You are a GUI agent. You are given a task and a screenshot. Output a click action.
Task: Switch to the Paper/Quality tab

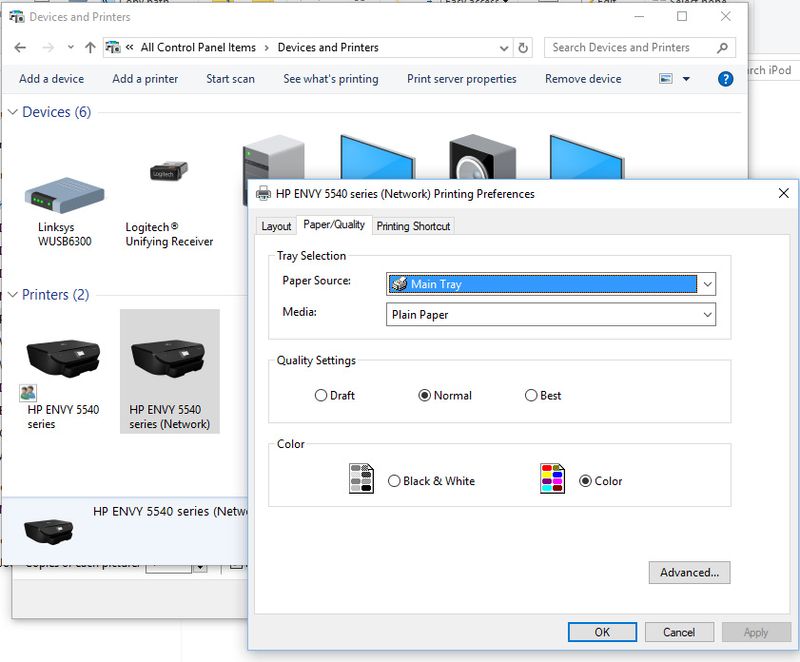coord(334,224)
